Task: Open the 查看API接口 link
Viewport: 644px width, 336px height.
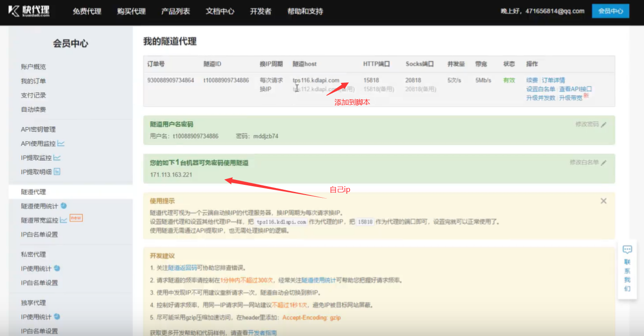Action: pos(575,89)
